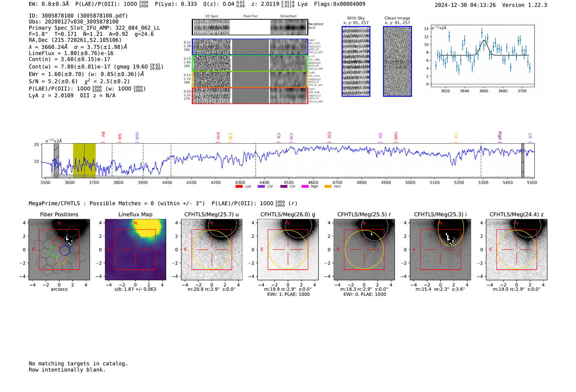576x392 pixels.
Task: Click the "Primary Spec_Slot_IFU_AMP: 322_084_062_LL" line
Action: click(95, 28)
